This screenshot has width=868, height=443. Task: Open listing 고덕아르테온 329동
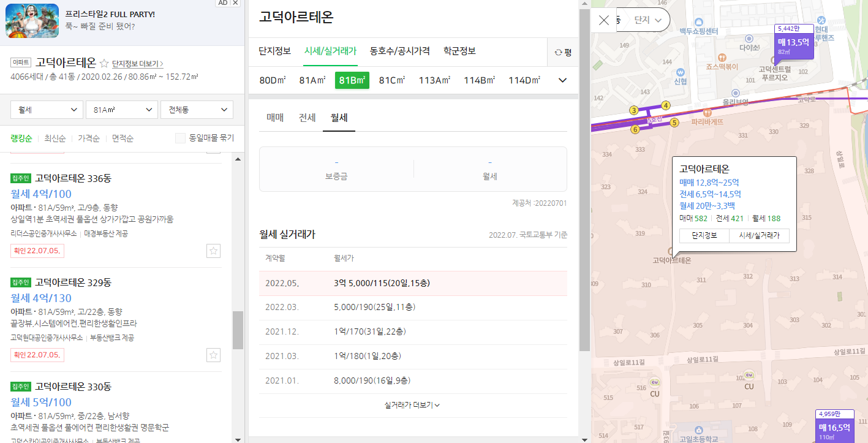(73, 282)
